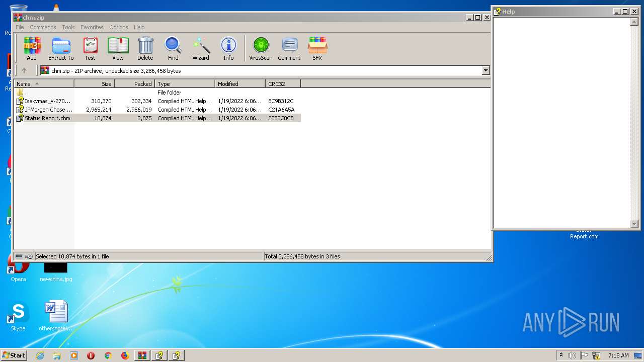Click the 2,956,019 packed value
Image resolution: width=644 pixels, height=362 pixels.
click(x=139, y=110)
